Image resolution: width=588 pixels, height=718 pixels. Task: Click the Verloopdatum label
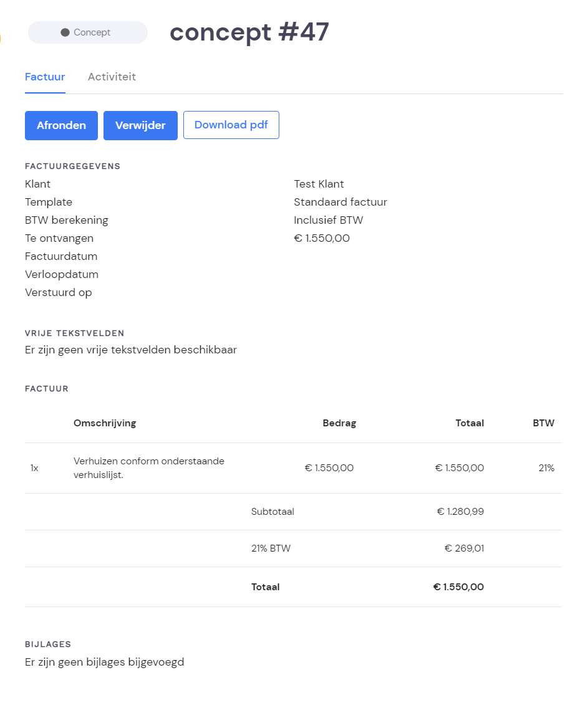click(62, 274)
